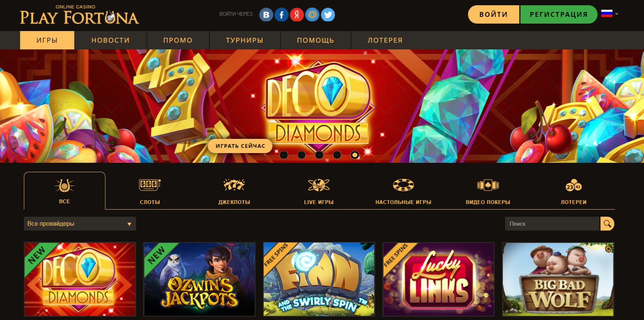
Task: Click the Войти login button
Action: coord(494,14)
